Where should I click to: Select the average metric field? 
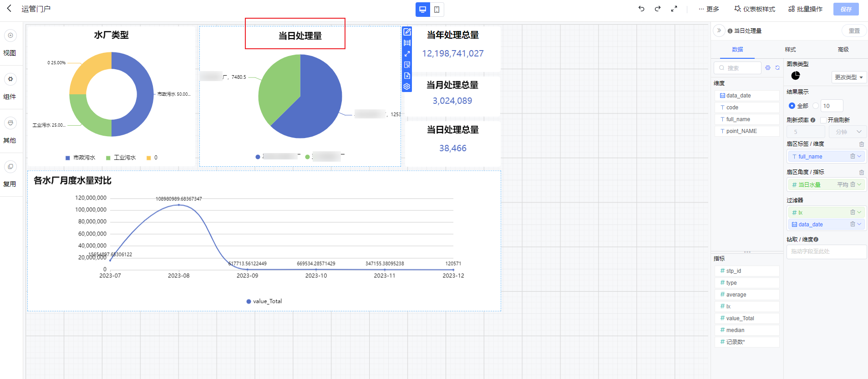747,295
